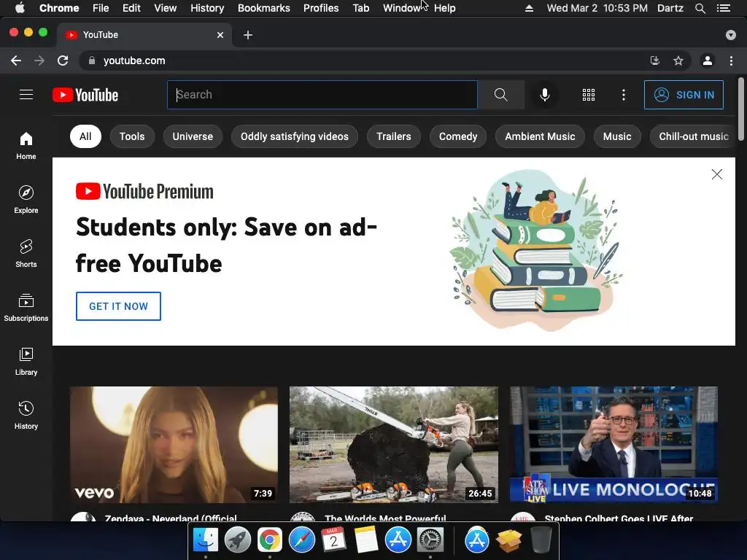Open the Bookmarks menu
Image resolution: width=747 pixels, height=560 pixels.
(264, 8)
